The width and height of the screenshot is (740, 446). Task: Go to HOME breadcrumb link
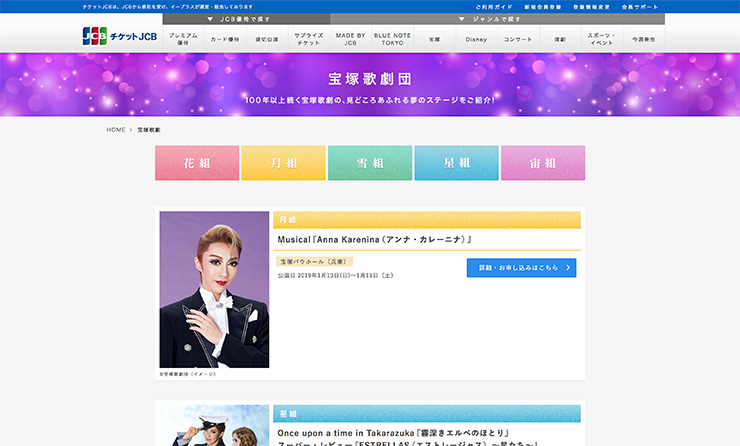pyautogui.click(x=116, y=130)
